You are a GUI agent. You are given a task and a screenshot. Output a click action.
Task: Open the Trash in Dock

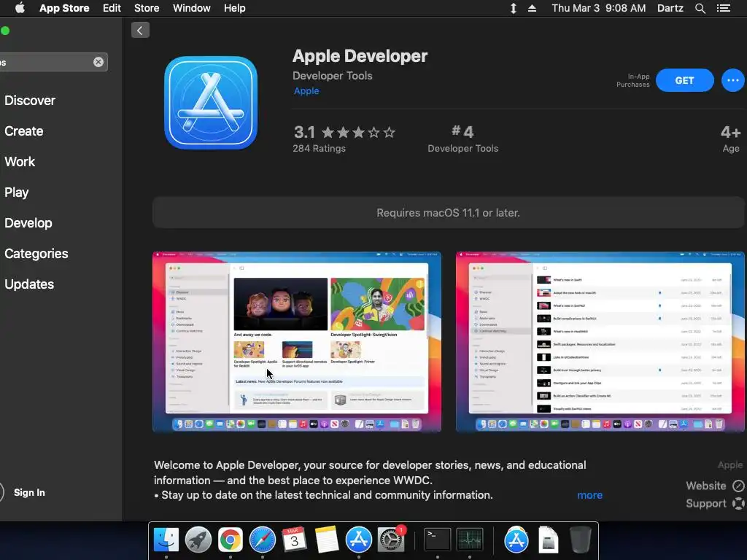(x=580, y=540)
